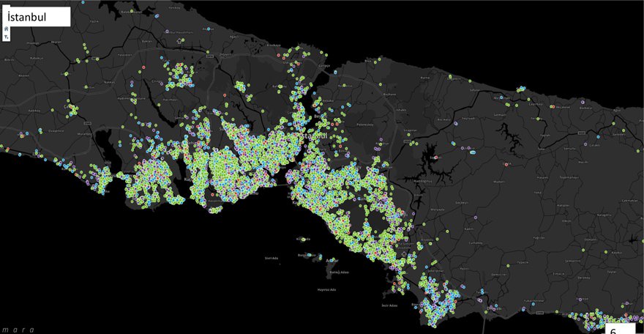Click the page number 6 box
The height and width of the screenshot is (334, 644).
pos(621,329)
